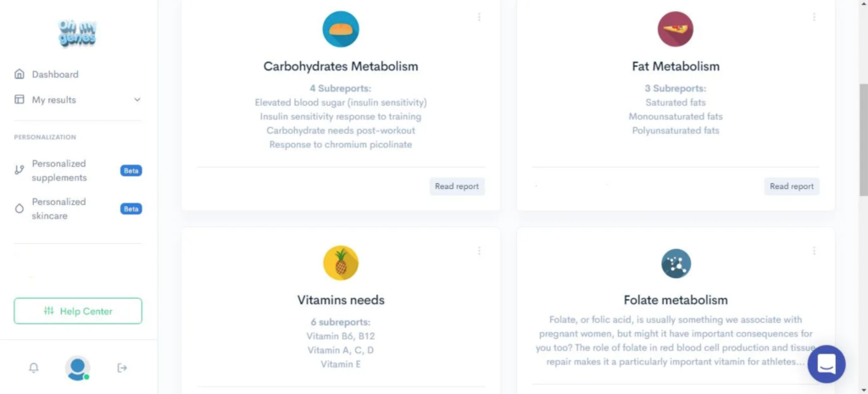Click the Vitamins needs pineapple icon
Screen dimensions: 868x394
341,263
